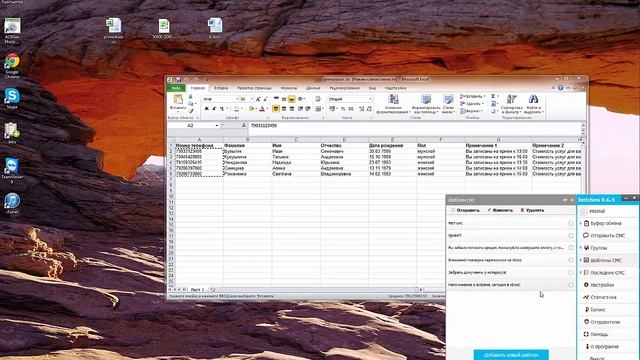Select the cell with surname header 'Фамилия'
This screenshot has width=640, height=360.
247,146
